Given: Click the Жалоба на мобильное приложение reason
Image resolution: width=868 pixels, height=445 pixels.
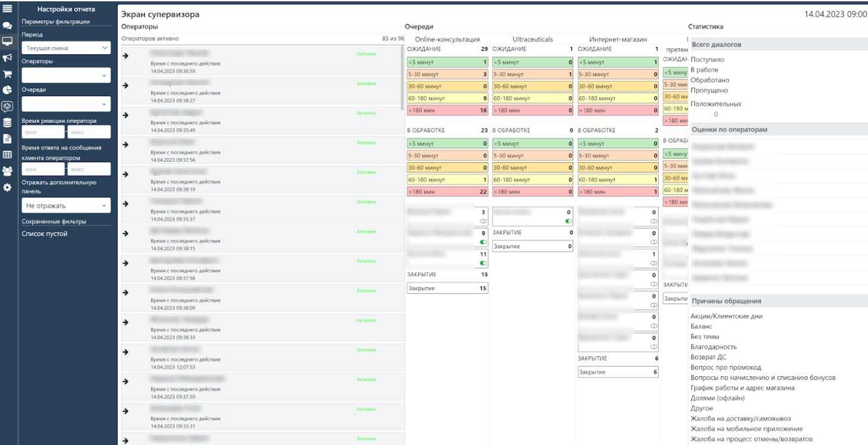Looking at the screenshot, I should tap(746, 429).
